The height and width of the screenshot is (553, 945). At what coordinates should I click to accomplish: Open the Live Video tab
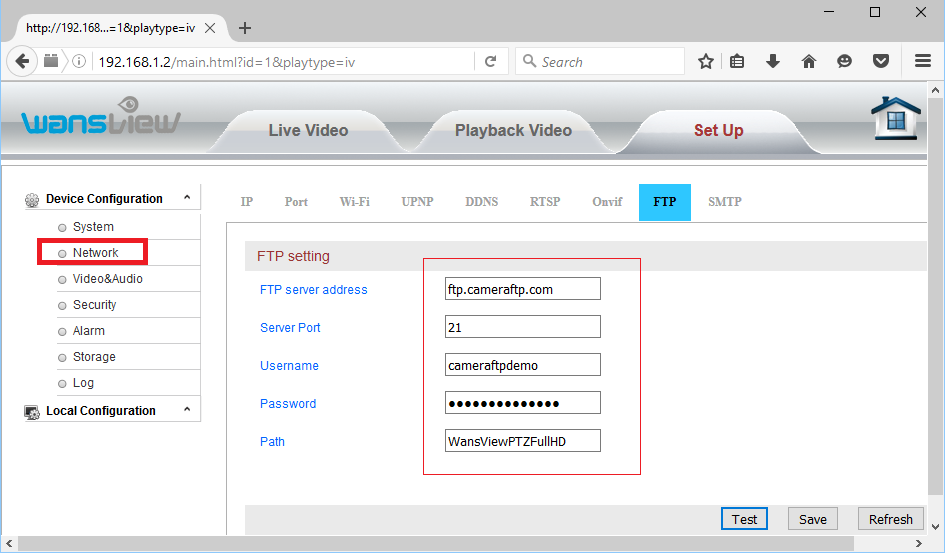[308, 130]
